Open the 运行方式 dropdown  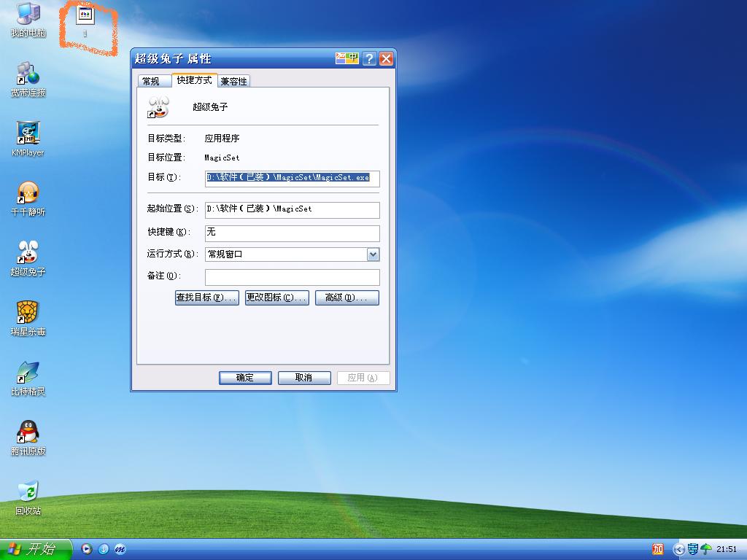pos(373,254)
